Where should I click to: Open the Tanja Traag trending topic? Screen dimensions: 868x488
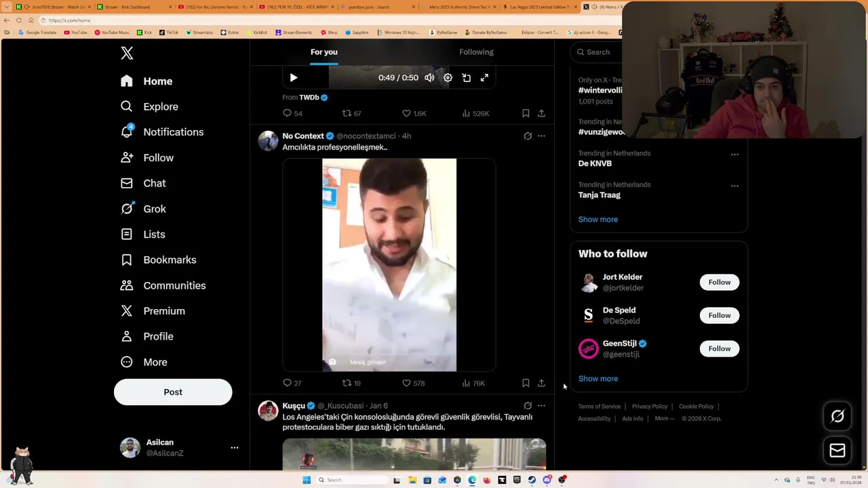coord(599,195)
